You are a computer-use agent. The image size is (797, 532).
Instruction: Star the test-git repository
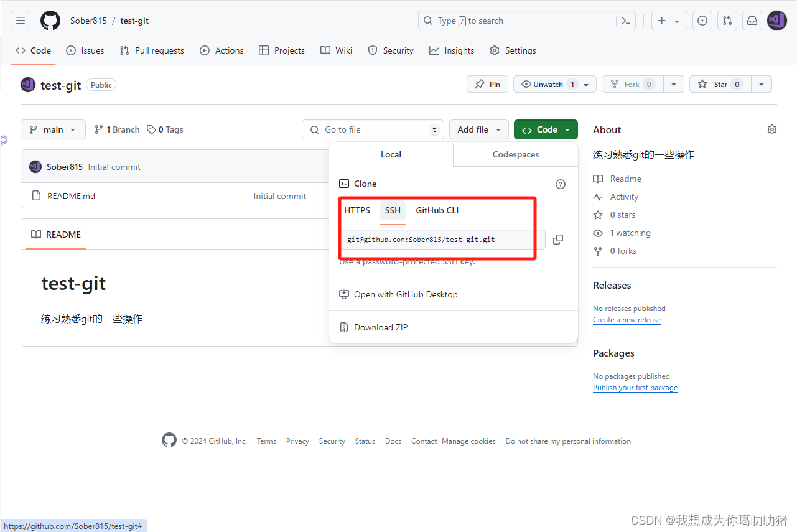coord(720,84)
